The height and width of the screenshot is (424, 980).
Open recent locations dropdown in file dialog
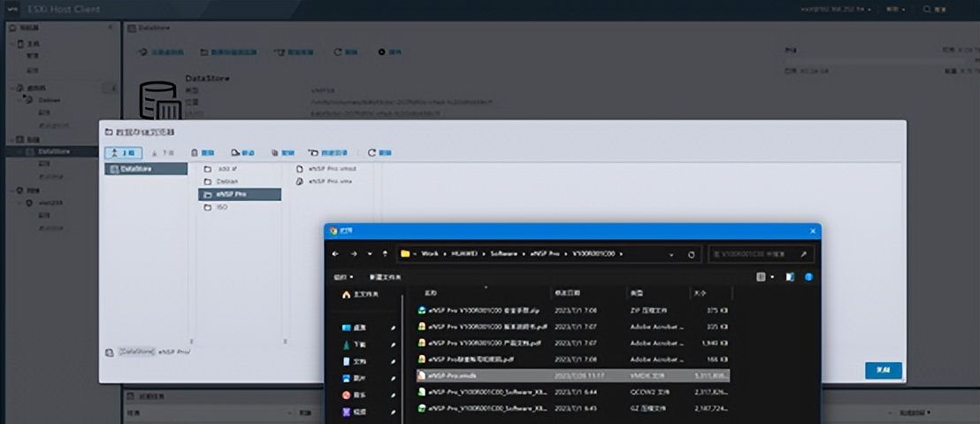pos(370,254)
